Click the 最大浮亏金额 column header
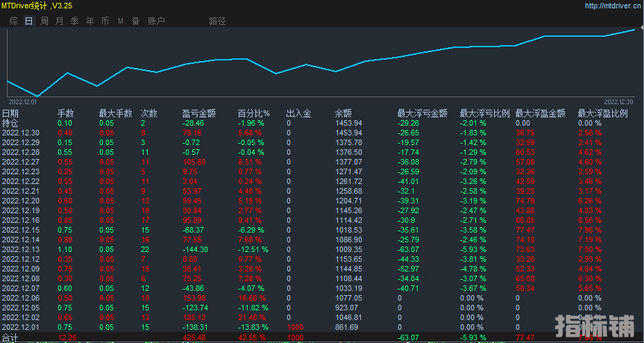The height and width of the screenshot is (343, 644). (423, 113)
